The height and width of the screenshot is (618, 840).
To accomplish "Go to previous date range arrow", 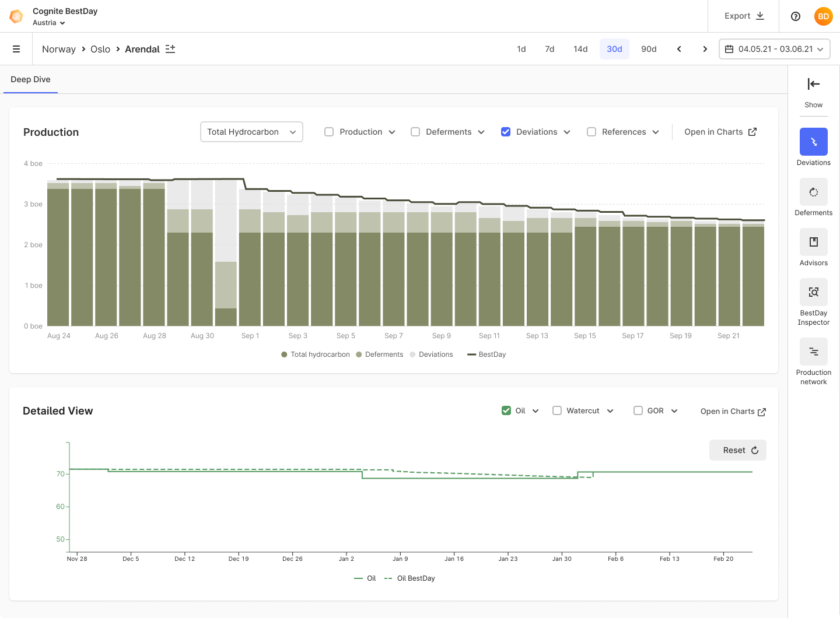I will 679,49.
